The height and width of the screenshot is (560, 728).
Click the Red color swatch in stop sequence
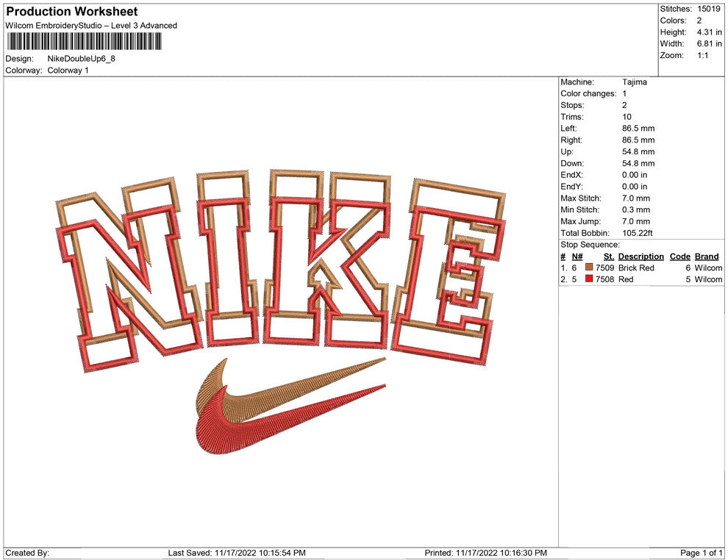(x=589, y=280)
